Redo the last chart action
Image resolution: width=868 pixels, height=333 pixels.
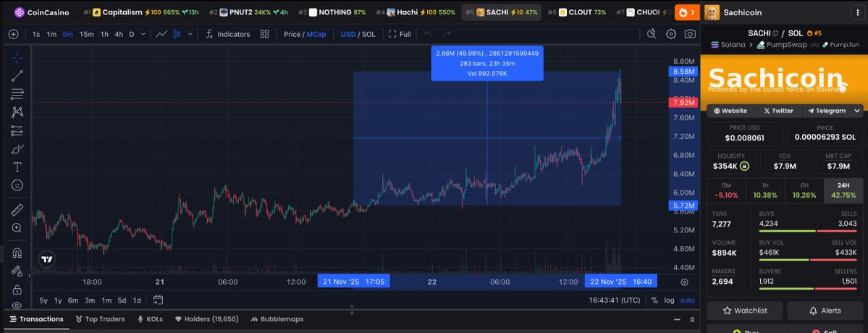pos(447,34)
